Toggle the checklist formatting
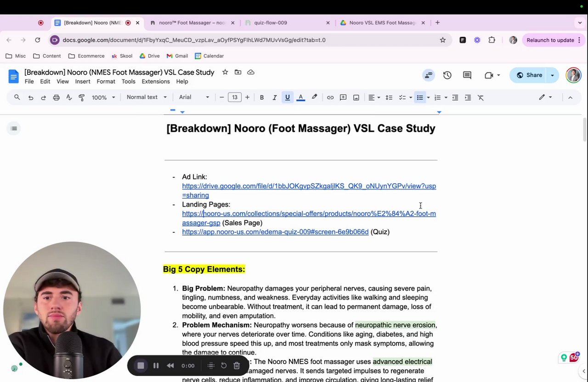Image resolution: width=588 pixels, height=382 pixels. (402, 97)
